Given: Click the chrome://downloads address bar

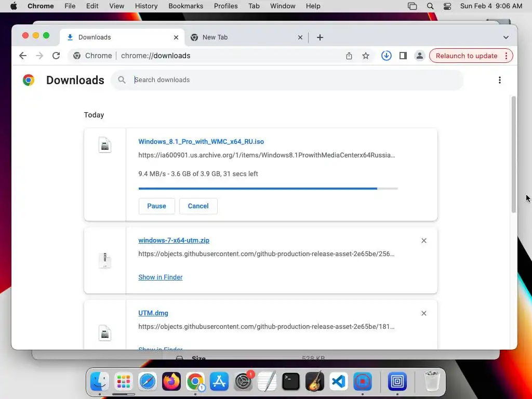Looking at the screenshot, I should 220,56.
